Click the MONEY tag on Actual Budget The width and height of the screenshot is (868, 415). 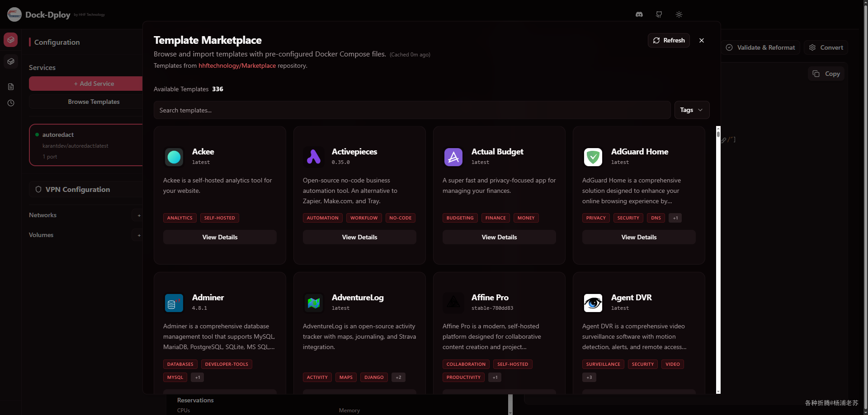point(526,218)
